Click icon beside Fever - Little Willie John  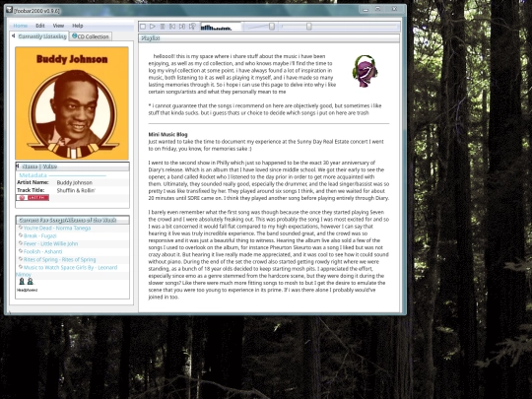pos(21,243)
